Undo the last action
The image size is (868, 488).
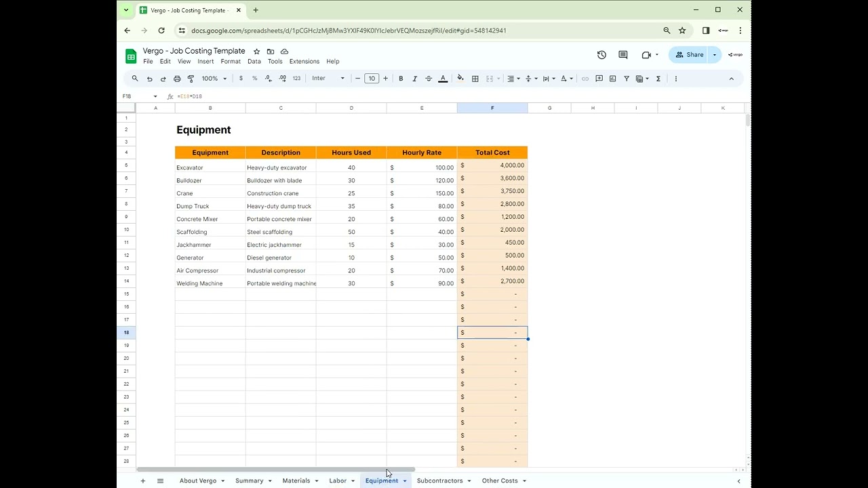click(x=149, y=79)
